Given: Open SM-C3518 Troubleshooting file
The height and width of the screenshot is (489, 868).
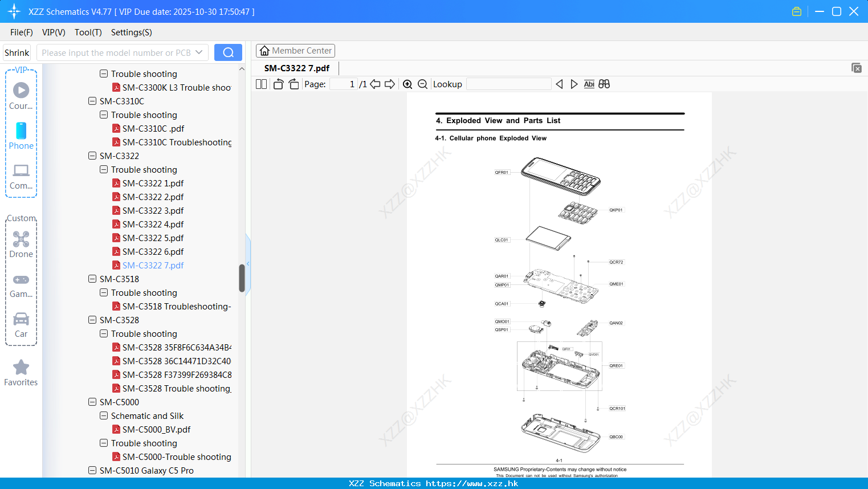Looking at the screenshot, I should tap(172, 307).
